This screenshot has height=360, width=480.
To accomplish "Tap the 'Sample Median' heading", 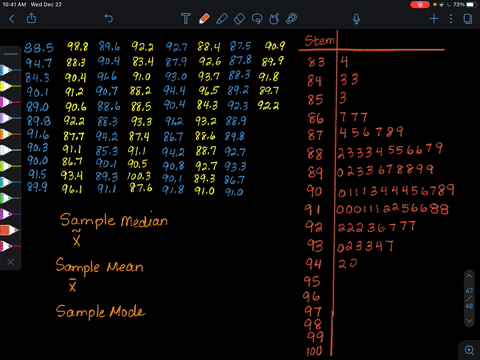I will 114,220.
